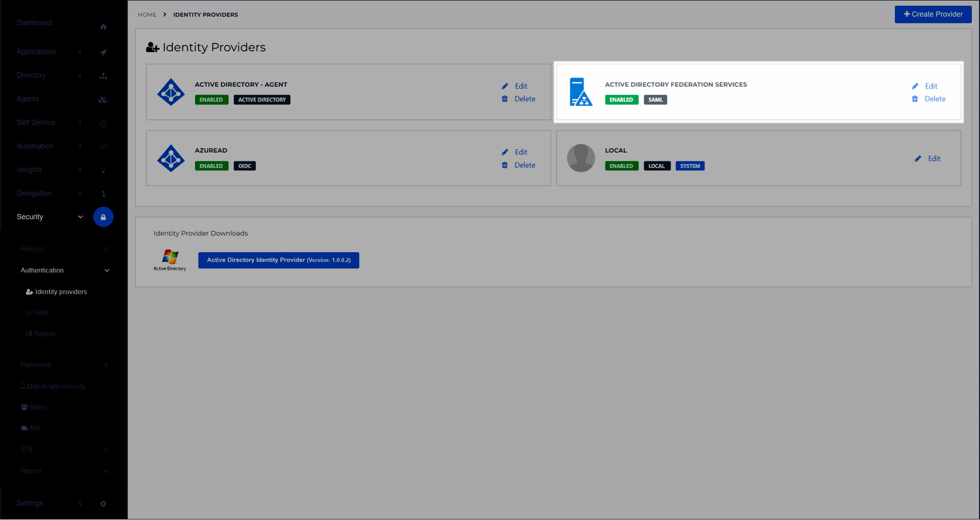Expand the Delegation chevron

coord(80,193)
